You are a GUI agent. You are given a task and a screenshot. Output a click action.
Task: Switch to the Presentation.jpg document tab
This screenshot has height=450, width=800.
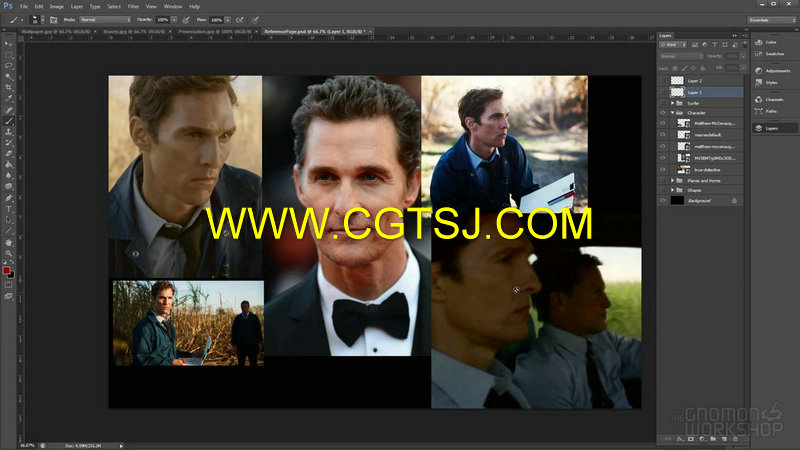point(214,32)
